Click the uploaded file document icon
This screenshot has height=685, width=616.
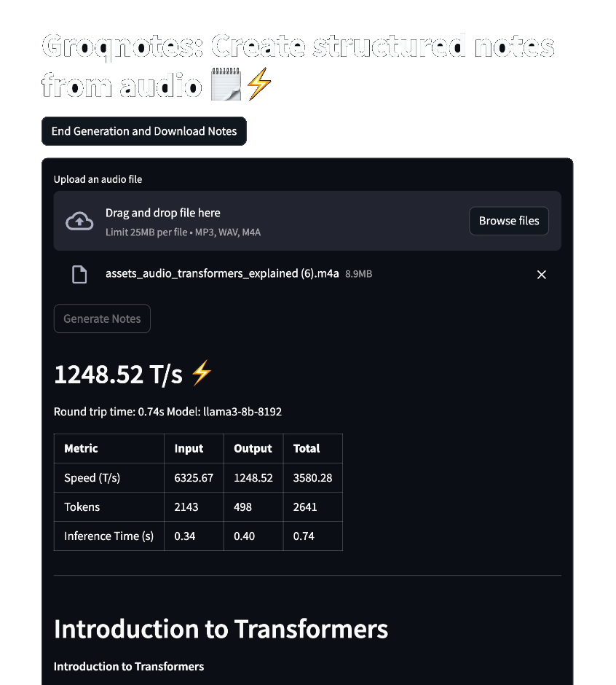click(x=79, y=274)
